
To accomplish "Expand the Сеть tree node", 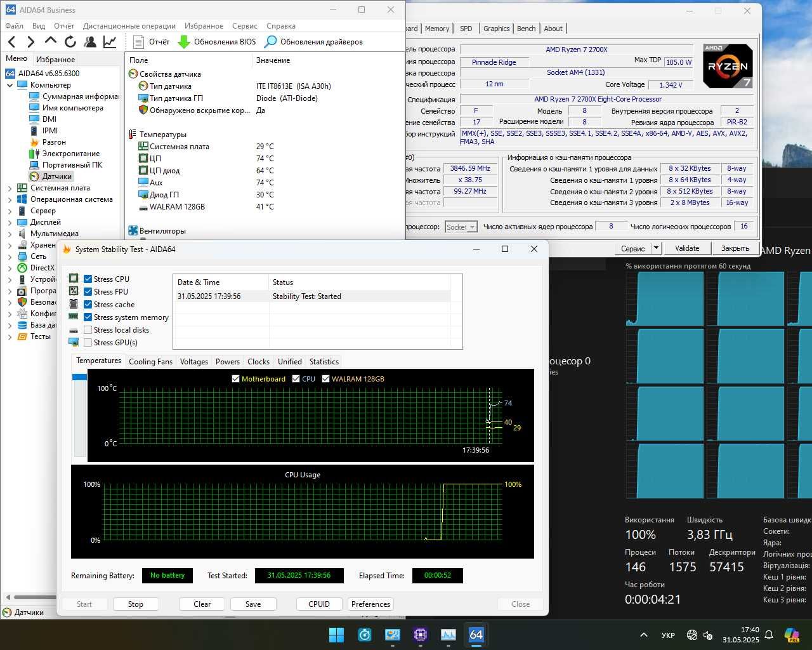I will coord(10,256).
